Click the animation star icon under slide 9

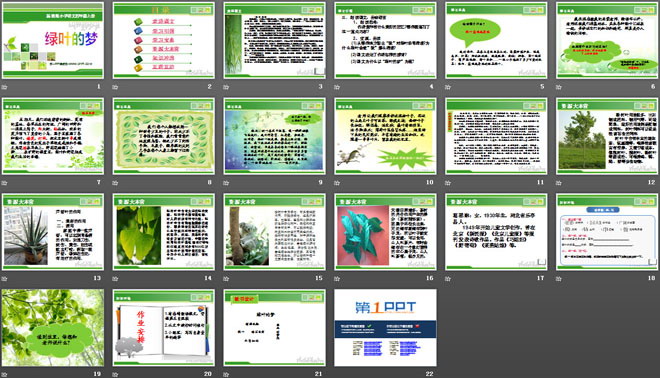click(x=226, y=183)
